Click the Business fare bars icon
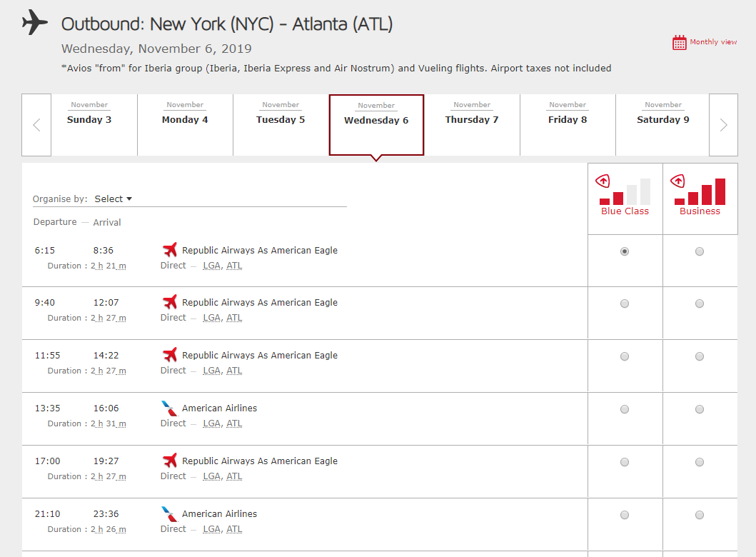 tap(700, 191)
